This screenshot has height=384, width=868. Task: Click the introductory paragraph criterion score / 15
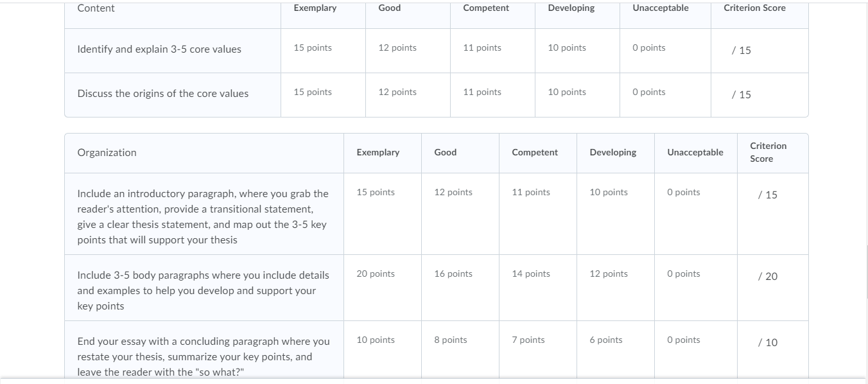pos(767,195)
